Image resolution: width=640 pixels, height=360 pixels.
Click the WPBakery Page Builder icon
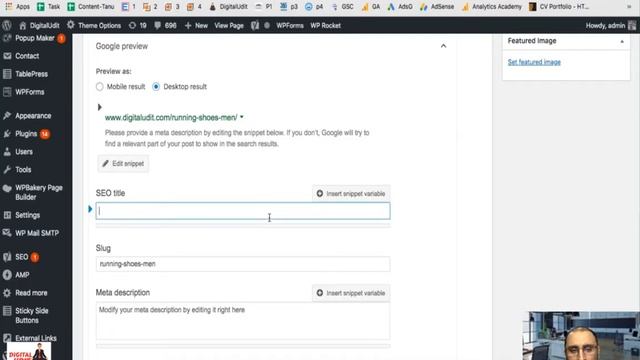(x=7, y=188)
